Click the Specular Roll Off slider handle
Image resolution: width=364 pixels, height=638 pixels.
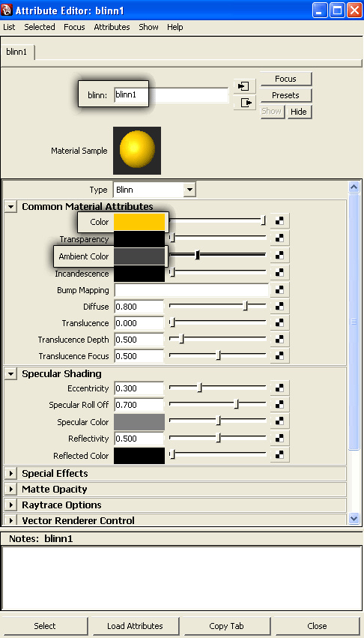click(237, 404)
